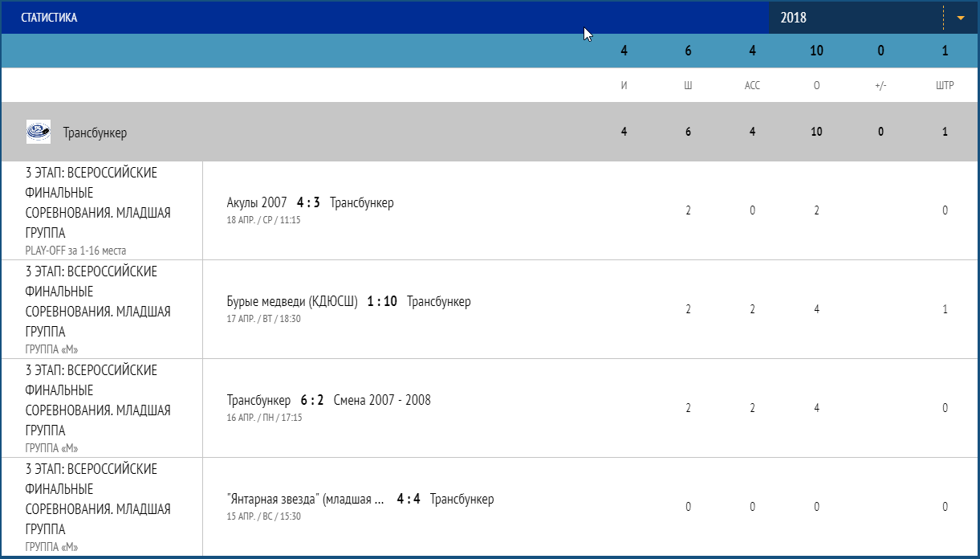Open match Трансбункер 6 : 2 Смена 2007 - 2008
The image size is (980, 559).
click(x=329, y=400)
